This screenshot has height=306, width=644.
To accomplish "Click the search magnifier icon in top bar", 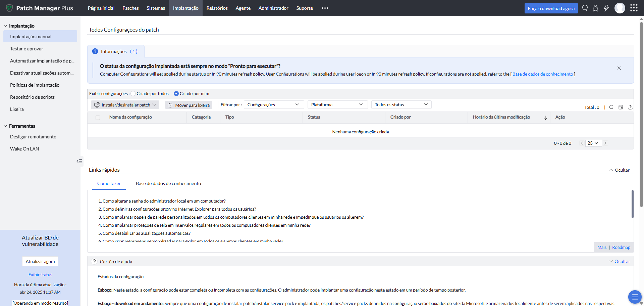I will 585,8.
